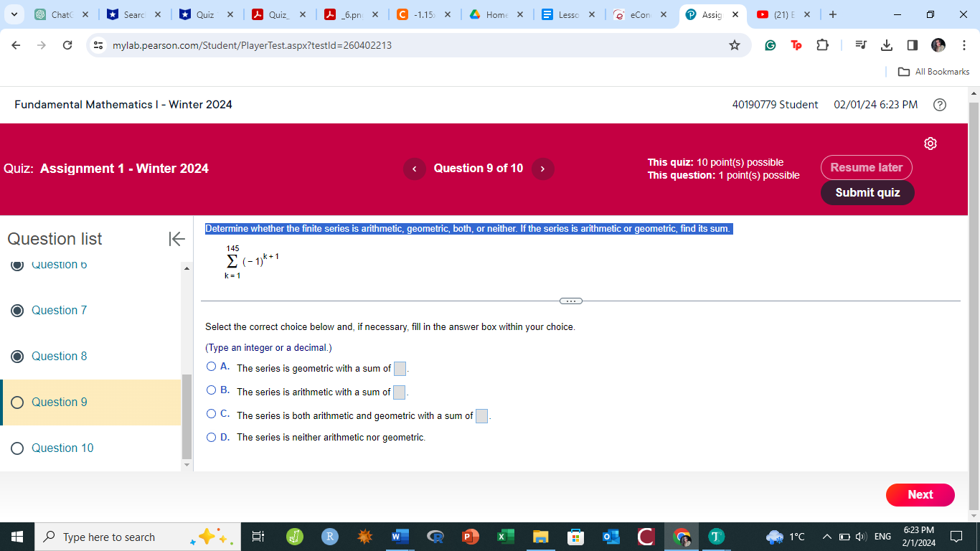Open Task View on taskbar

[x=259, y=537]
